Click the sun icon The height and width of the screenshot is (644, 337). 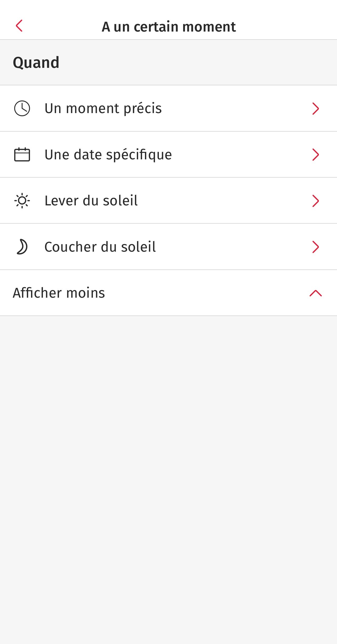click(x=22, y=201)
